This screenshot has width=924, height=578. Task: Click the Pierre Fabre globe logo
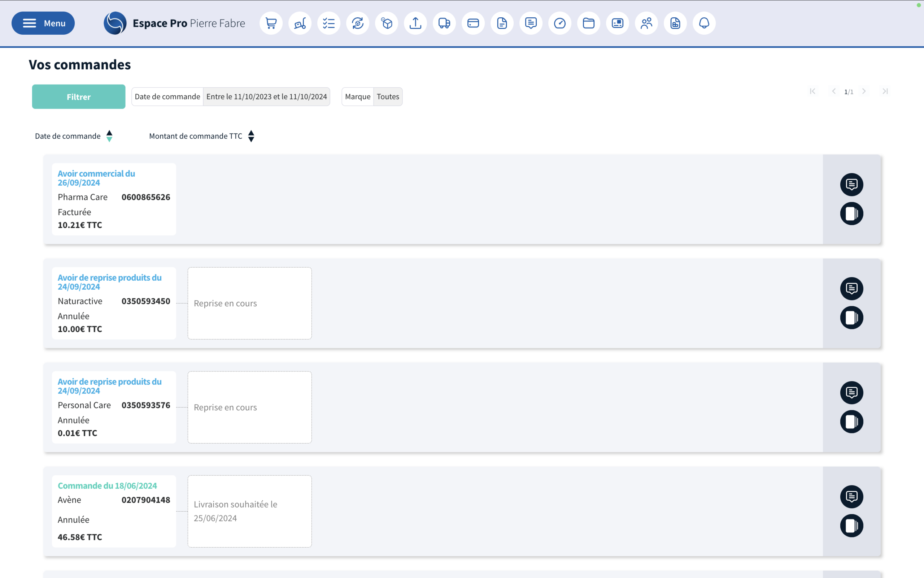coord(115,23)
